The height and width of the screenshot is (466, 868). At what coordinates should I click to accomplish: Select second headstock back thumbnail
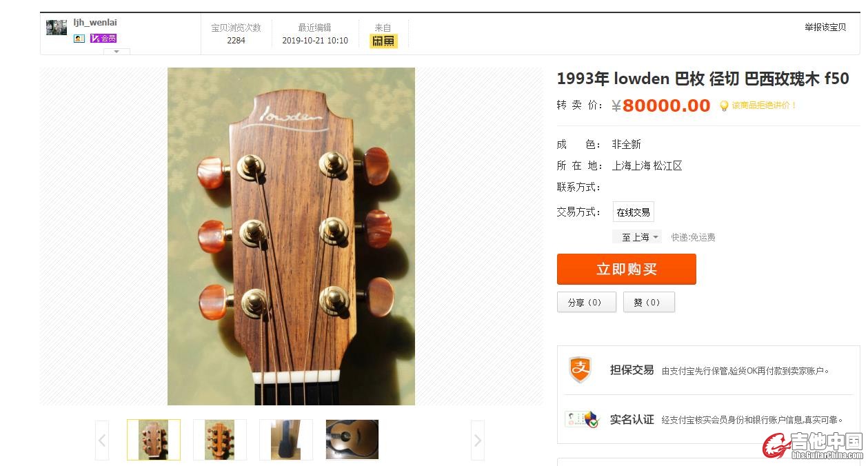click(219, 440)
